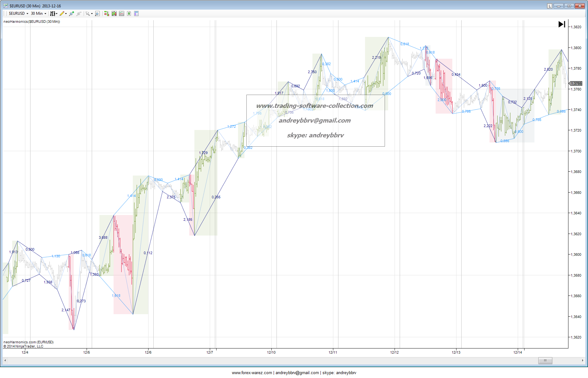The width and height of the screenshot is (588, 378).
Task: Click the scrollbar left arrow
Action: (x=5, y=360)
